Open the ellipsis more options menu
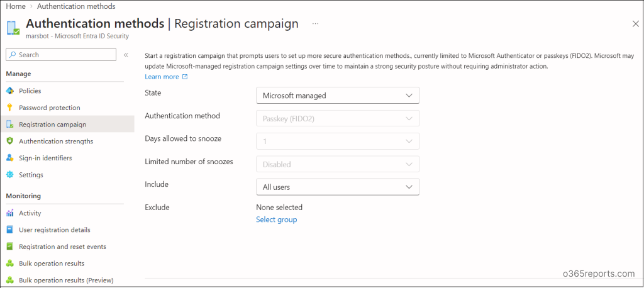This screenshot has width=644, height=288. pos(316,24)
